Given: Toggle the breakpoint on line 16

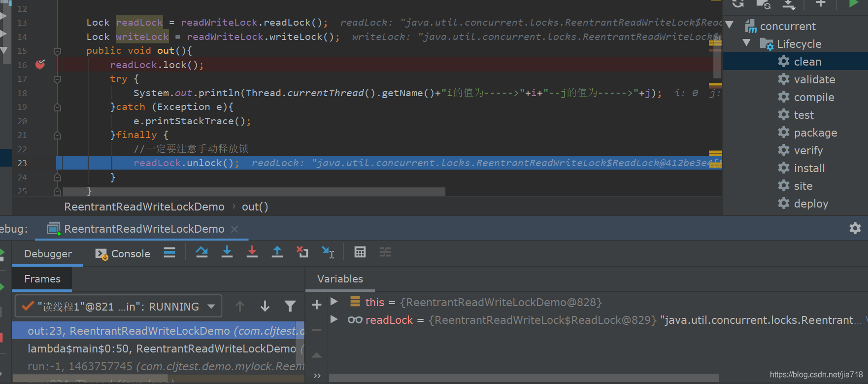Looking at the screenshot, I should point(40,64).
